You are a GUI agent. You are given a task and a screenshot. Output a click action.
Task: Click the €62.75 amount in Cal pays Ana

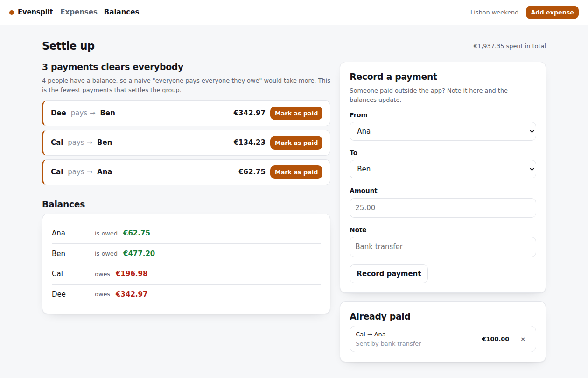coord(252,172)
